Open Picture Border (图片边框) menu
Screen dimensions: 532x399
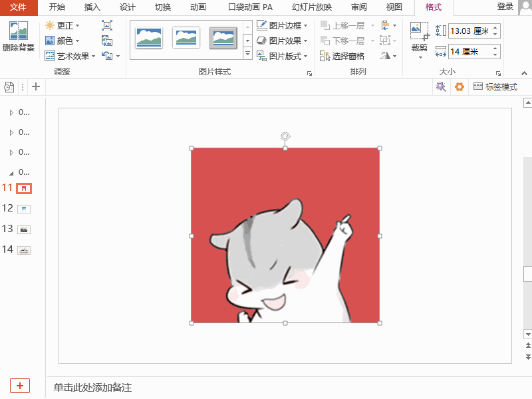pyautogui.click(x=282, y=25)
